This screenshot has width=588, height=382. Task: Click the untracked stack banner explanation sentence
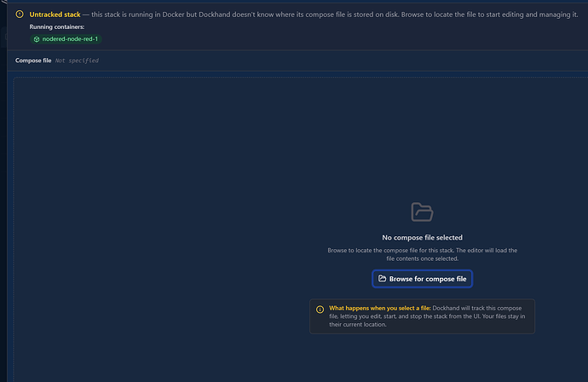tap(332, 14)
